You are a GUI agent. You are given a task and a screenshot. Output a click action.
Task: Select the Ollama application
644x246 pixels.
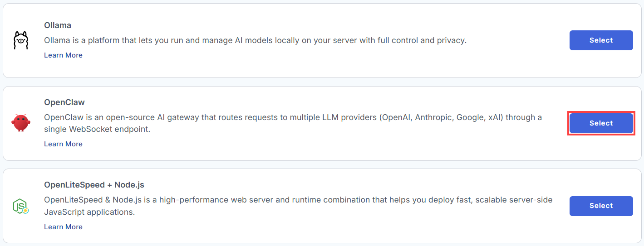pos(601,40)
